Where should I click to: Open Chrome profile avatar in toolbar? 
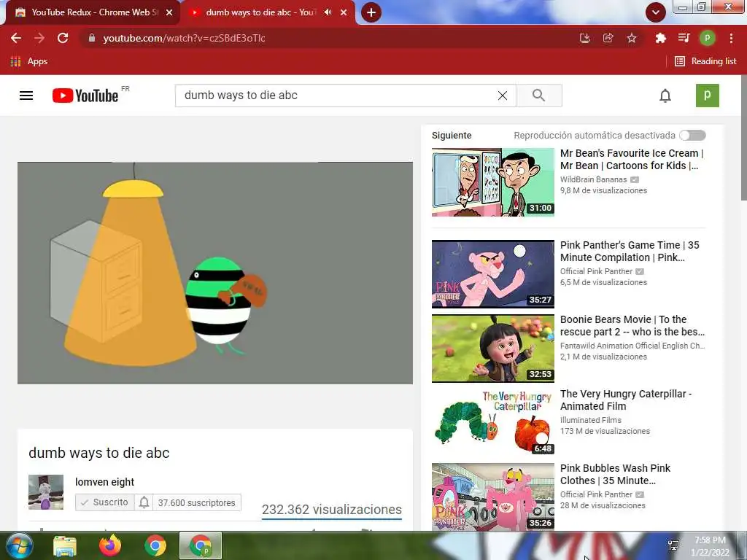tap(707, 38)
